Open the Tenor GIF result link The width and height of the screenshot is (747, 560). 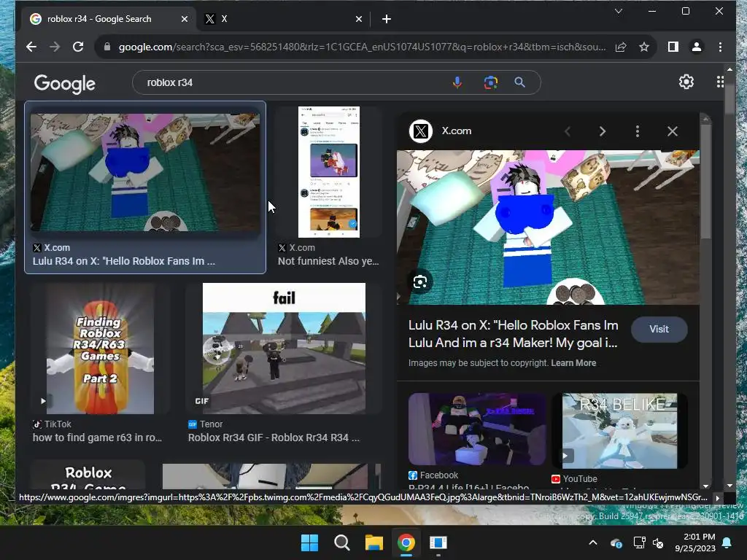[274, 437]
